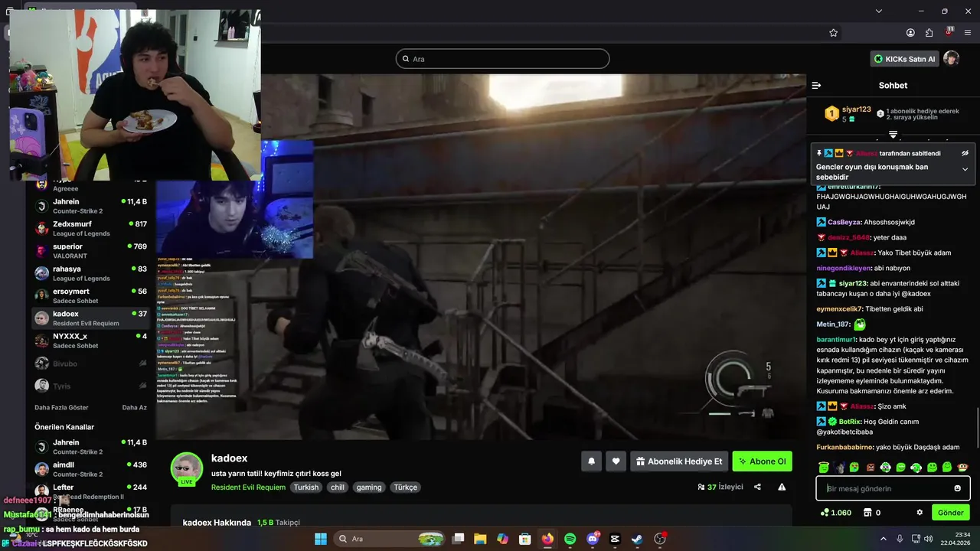Open Jahrein channel in followed list

click(x=90, y=206)
